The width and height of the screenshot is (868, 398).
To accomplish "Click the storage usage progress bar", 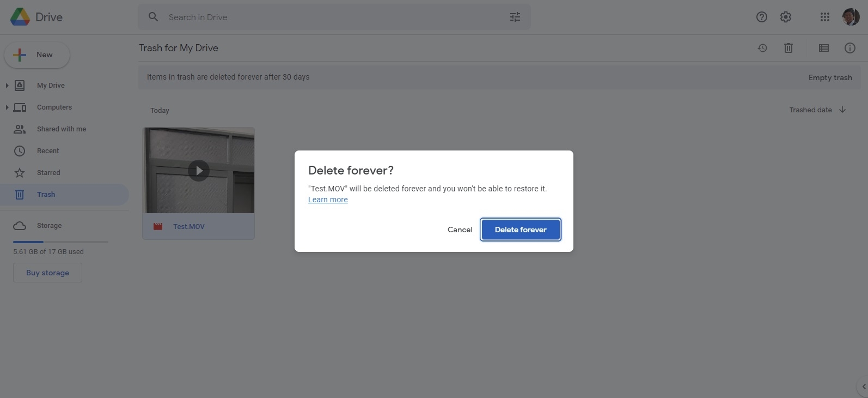I will (60, 242).
